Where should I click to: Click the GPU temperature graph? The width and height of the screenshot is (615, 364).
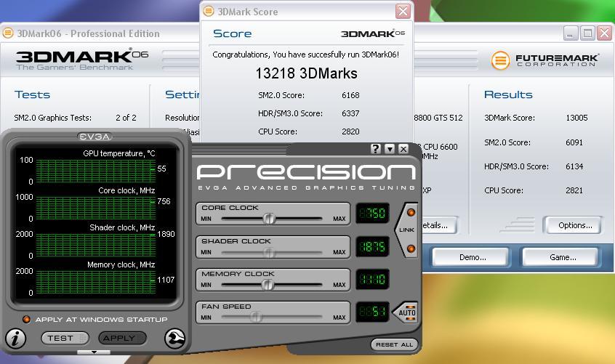coord(96,171)
